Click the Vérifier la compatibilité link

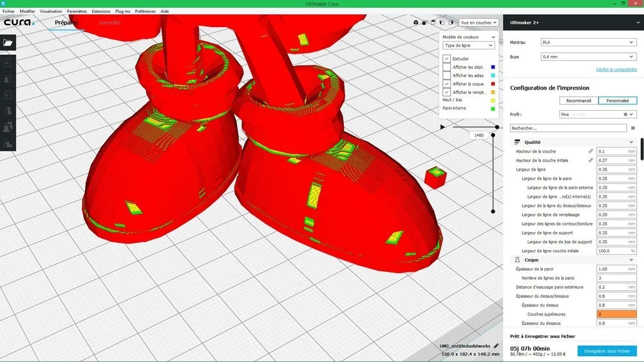tap(616, 70)
